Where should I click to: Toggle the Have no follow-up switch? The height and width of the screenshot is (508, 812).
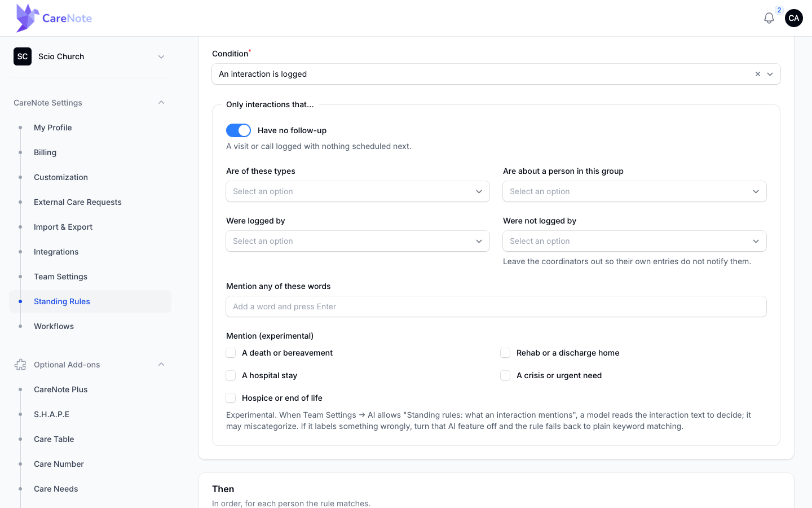pos(239,130)
